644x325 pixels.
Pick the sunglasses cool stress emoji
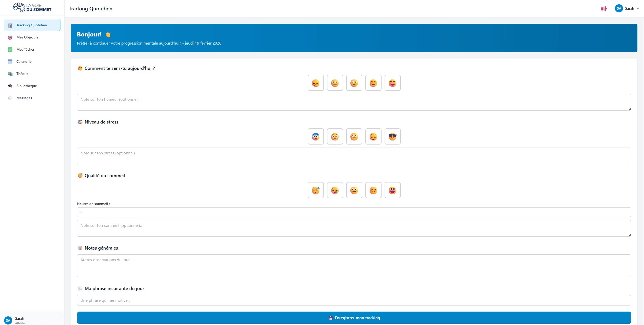(392, 137)
